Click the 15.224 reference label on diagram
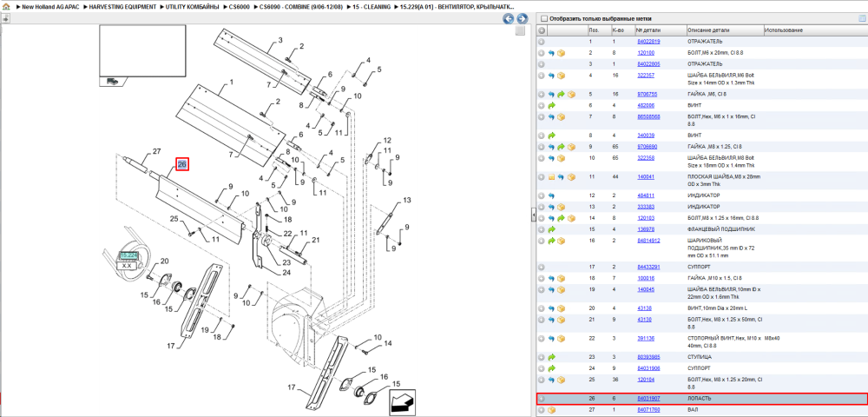 coord(128,255)
